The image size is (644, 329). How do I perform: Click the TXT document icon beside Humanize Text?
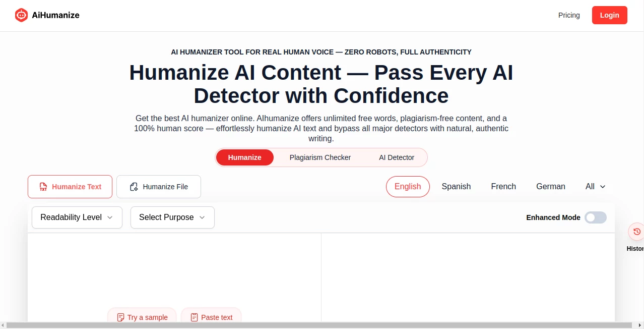43,187
